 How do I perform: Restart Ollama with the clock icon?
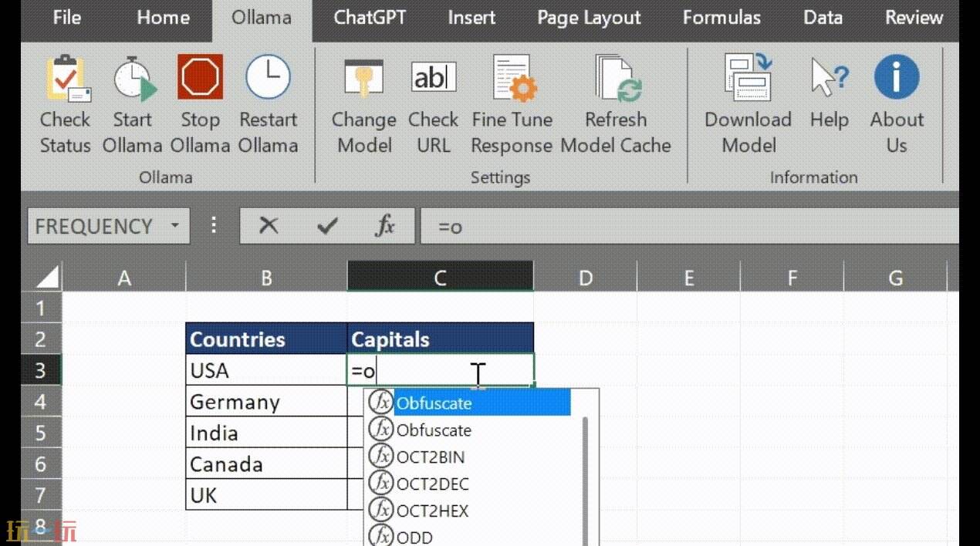pyautogui.click(x=268, y=77)
